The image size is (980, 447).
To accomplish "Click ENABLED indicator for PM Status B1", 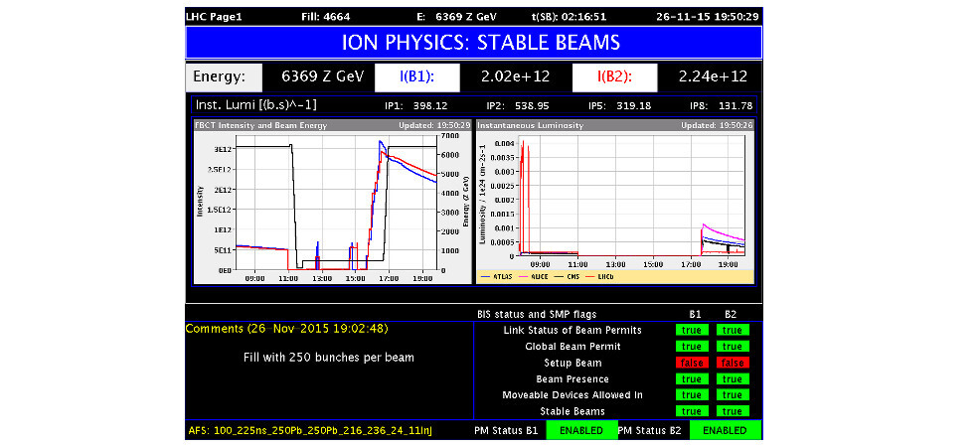I will tap(581, 431).
